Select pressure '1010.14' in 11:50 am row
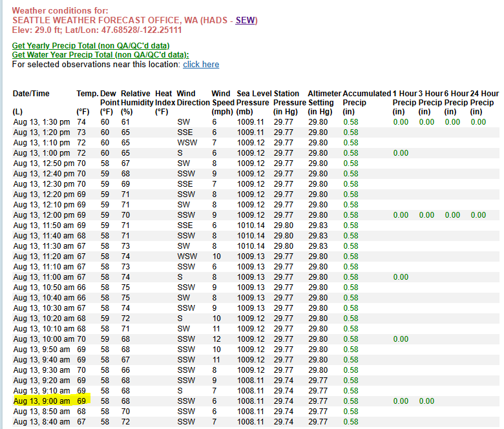Image resolution: width=504 pixels, height=429 pixels. [251, 225]
